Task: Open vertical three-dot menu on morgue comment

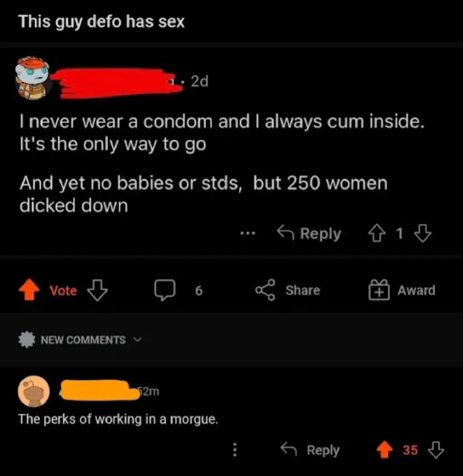Action: [235, 450]
